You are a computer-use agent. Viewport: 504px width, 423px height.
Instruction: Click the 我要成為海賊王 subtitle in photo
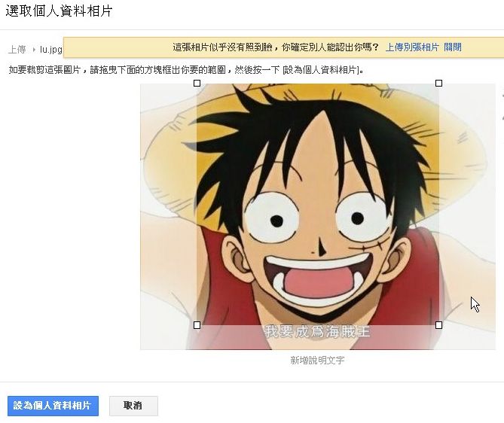tap(317, 331)
